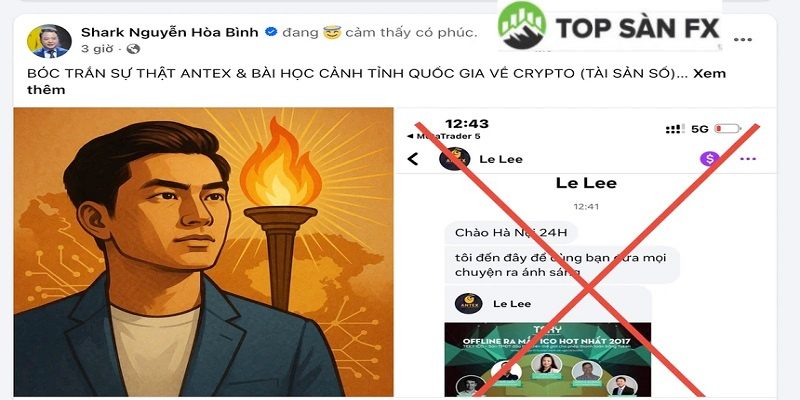Open the torch portrait illustration
800x400 pixels.
pyautogui.click(x=203, y=252)
